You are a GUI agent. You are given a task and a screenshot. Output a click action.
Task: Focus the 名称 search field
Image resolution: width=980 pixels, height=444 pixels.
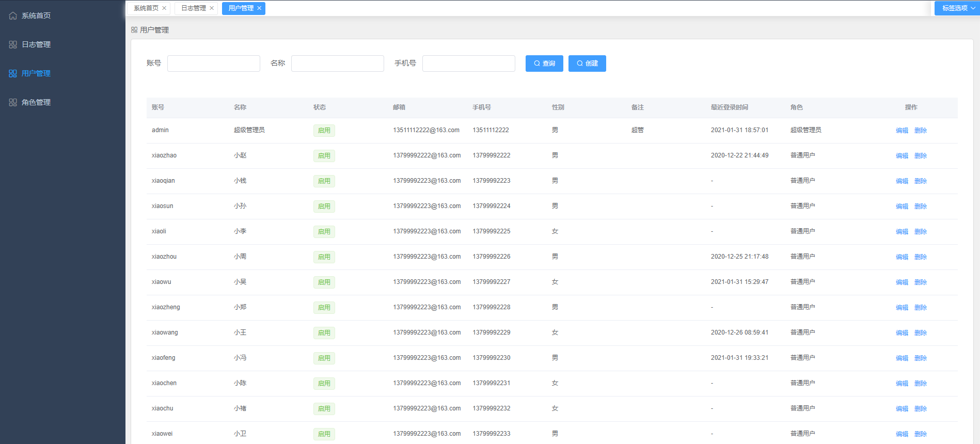coord(338,64)
